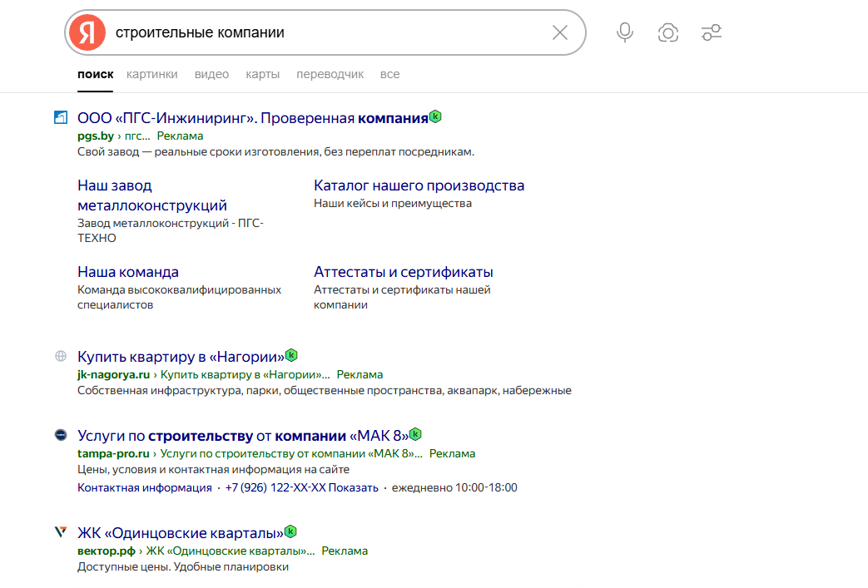Click Реклама label in вектор.рф line
This screenshot has height=588, width=868.
click(x=345, y=551)
